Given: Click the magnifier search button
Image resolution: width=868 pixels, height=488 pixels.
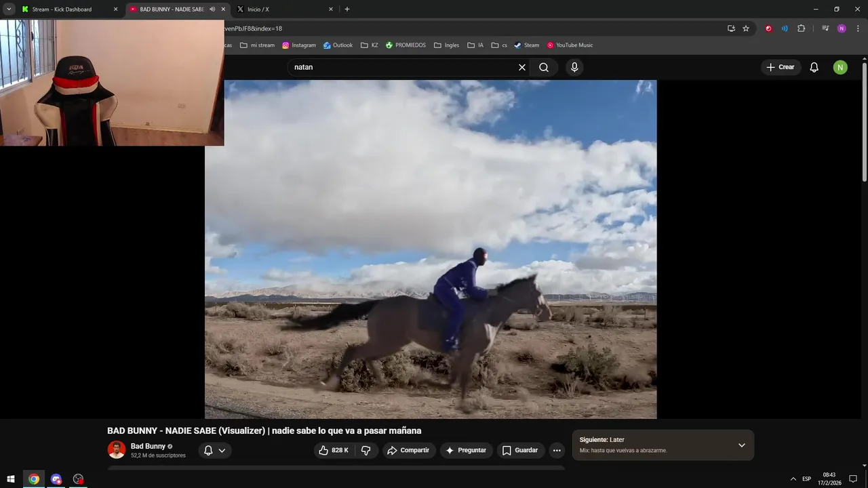Looking at the screenshot, I should tap(544, 67).
